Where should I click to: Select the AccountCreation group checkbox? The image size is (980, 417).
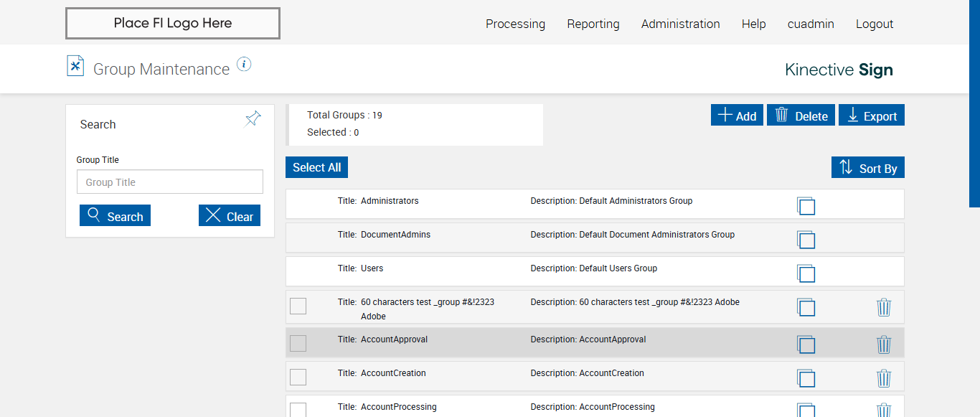(298, 377)
